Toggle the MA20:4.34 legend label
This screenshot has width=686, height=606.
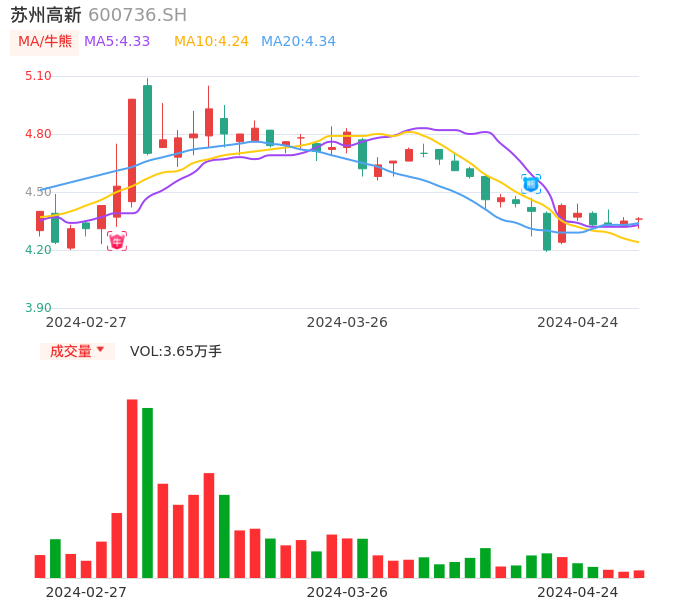(298, 42)
